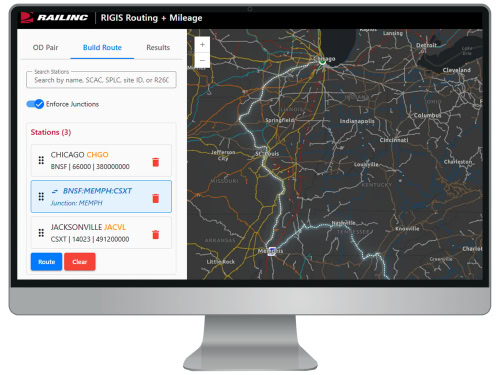Click the Enforce Junctions label

click(x=72, y=104)
